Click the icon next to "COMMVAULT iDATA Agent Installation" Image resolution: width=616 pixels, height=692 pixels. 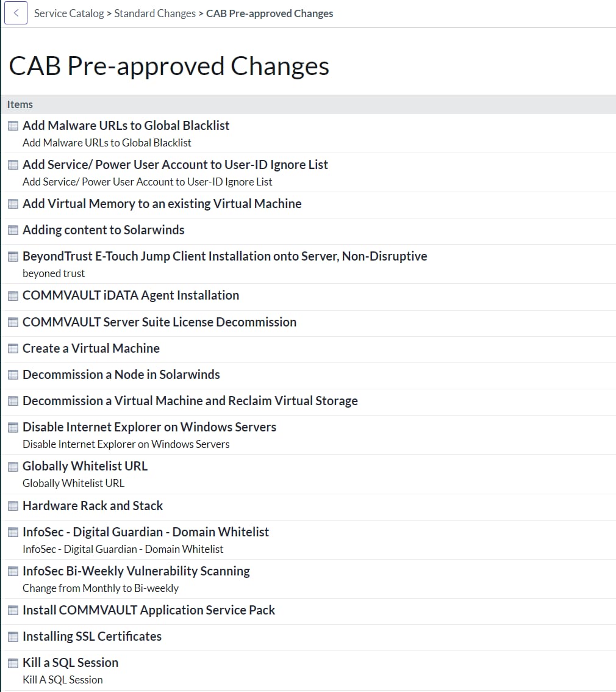pos(13,295)
